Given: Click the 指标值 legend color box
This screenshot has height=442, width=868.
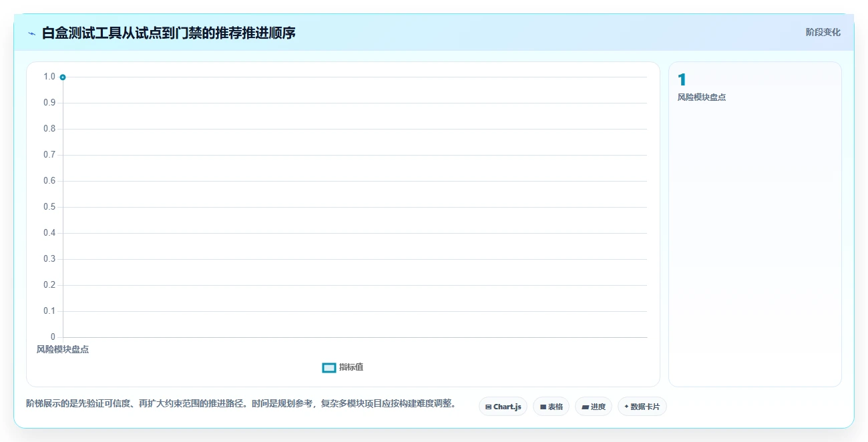Looking at the screenshot, I should coord(329,367).
